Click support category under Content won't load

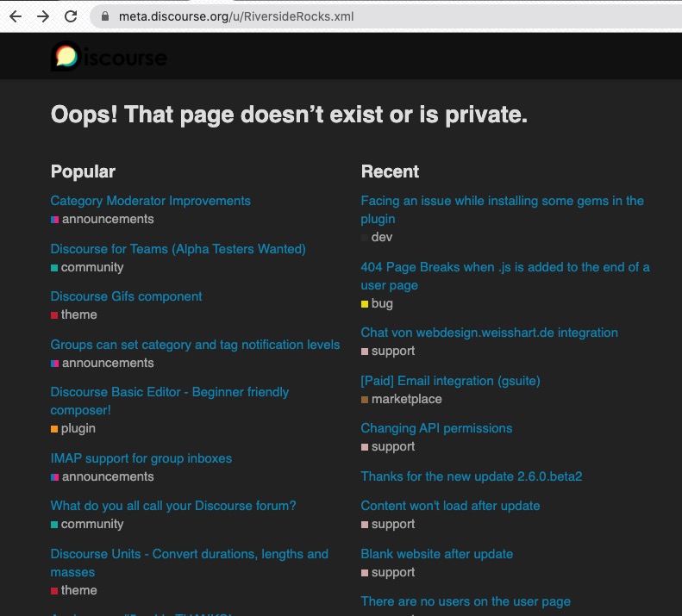(388, 525)
